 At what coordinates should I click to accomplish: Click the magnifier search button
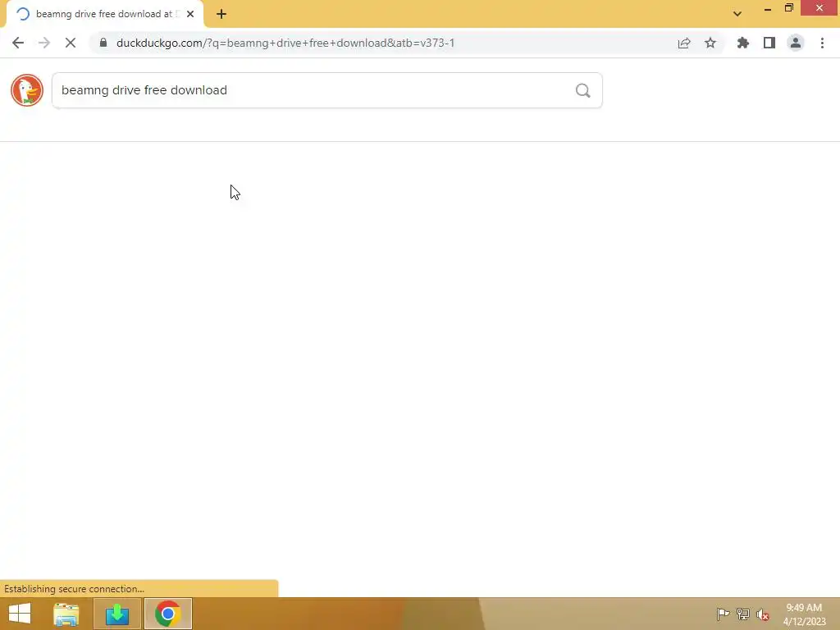point(583,90)
